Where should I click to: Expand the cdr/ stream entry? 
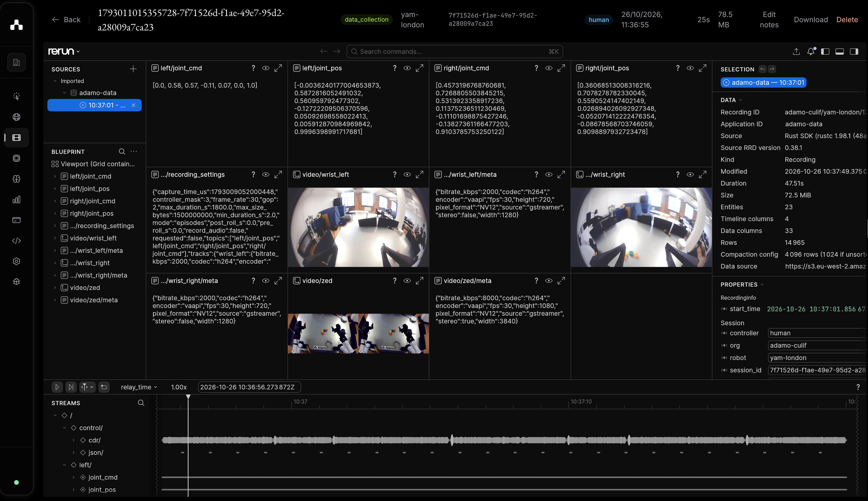click(x=74, y=440)
